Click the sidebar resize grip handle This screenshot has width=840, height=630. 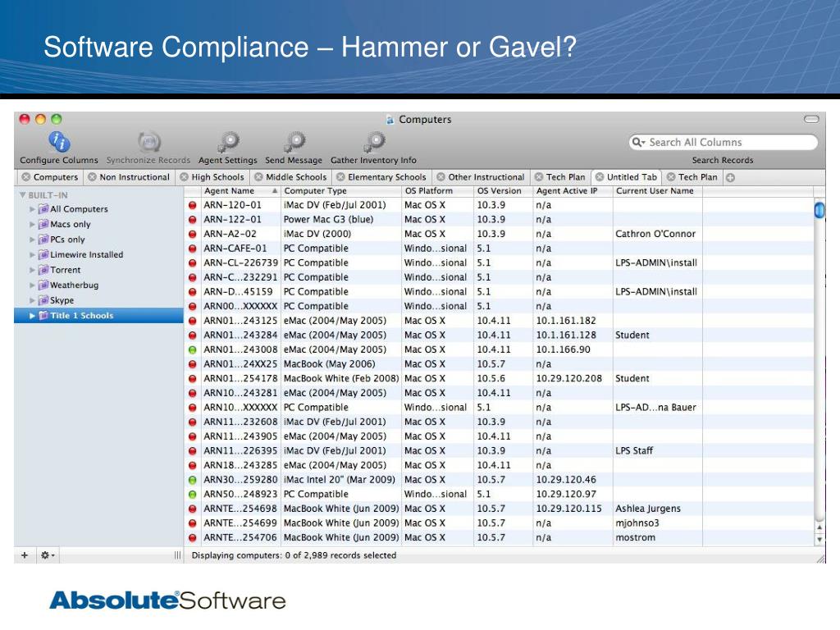[177, 555]
